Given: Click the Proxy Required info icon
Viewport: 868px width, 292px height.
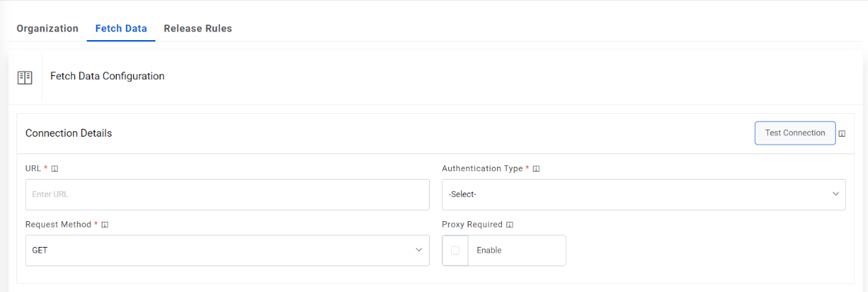Looking at the screenshot, I should tap(510, 225).
